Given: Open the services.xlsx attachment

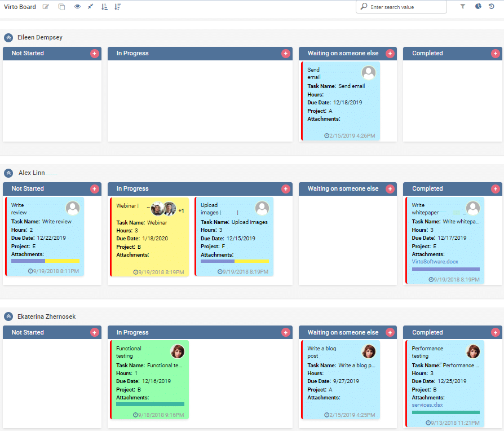Looking at the screenshot, I should point(427,405).
